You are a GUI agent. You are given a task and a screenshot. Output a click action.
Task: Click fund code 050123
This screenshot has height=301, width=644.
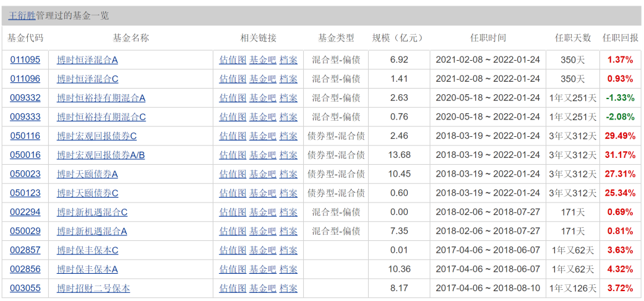[x=25, y=193]
